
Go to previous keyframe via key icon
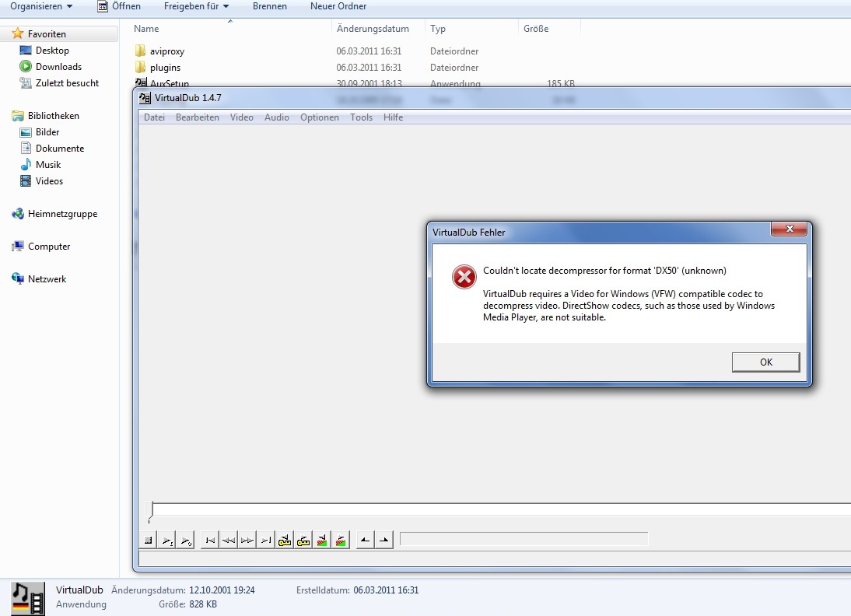point(285,540)
